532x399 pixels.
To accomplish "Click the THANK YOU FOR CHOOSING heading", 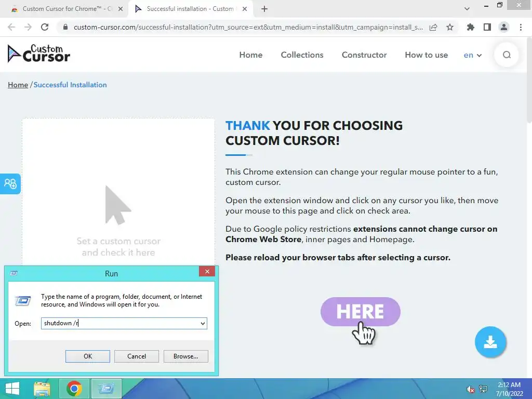I will pos(314,133).
